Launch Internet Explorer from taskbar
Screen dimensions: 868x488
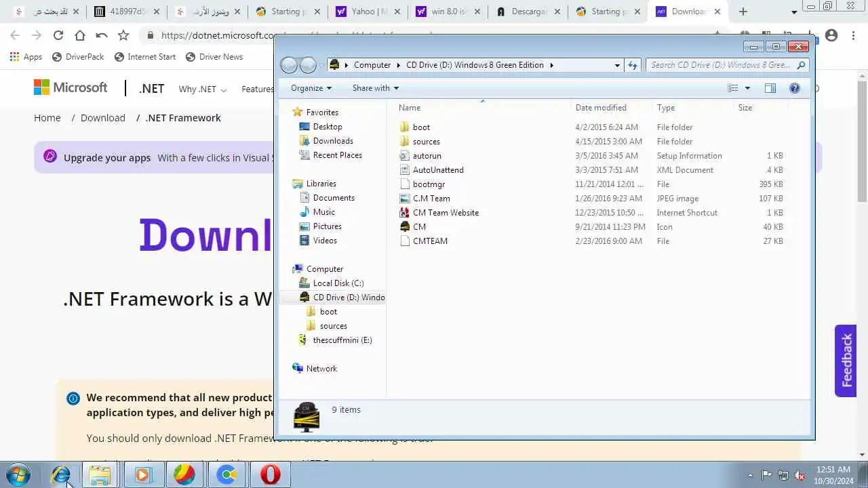(60, 475)
